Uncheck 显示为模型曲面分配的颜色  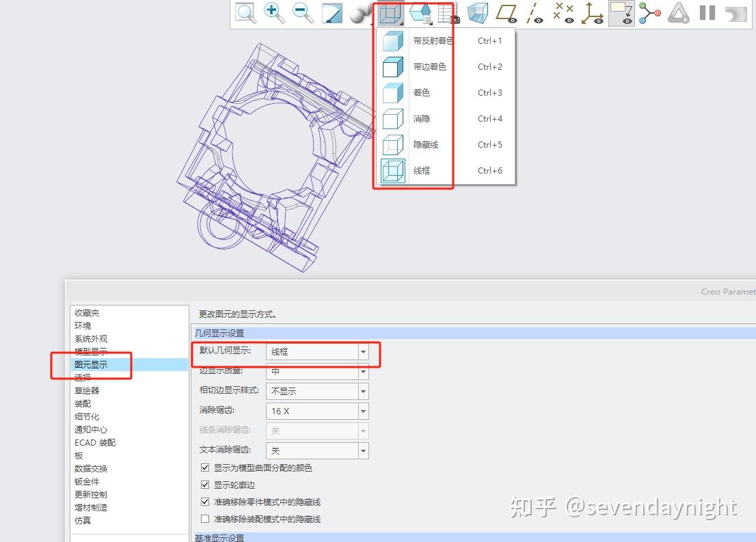click(x=205, y=468)
